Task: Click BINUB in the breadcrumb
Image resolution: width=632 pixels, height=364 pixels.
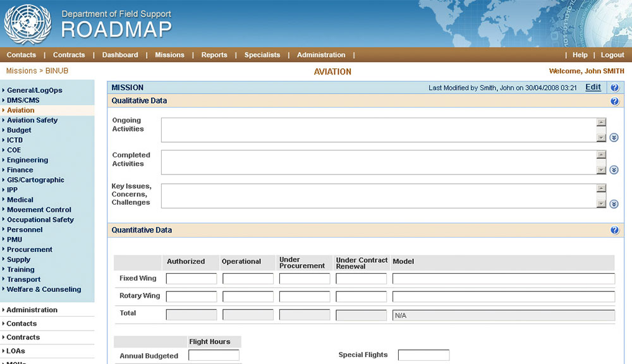Action: coord(57,71)
